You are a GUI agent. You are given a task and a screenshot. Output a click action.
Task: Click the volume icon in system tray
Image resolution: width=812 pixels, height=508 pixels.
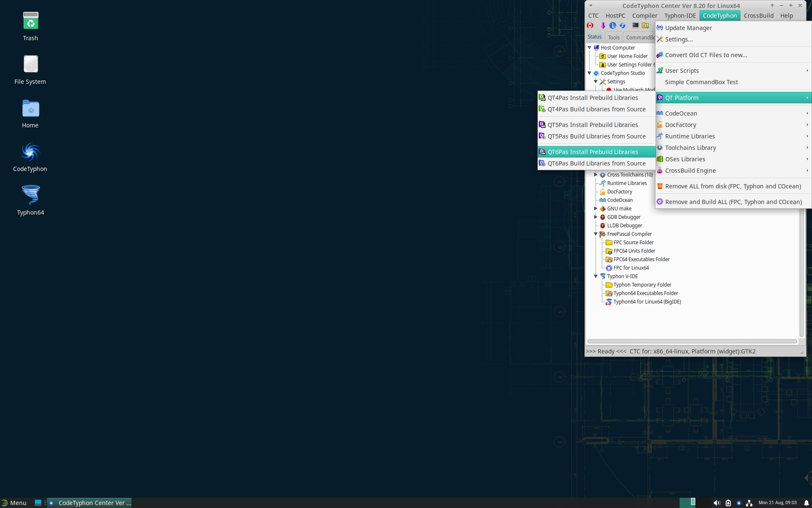(716, 503)
